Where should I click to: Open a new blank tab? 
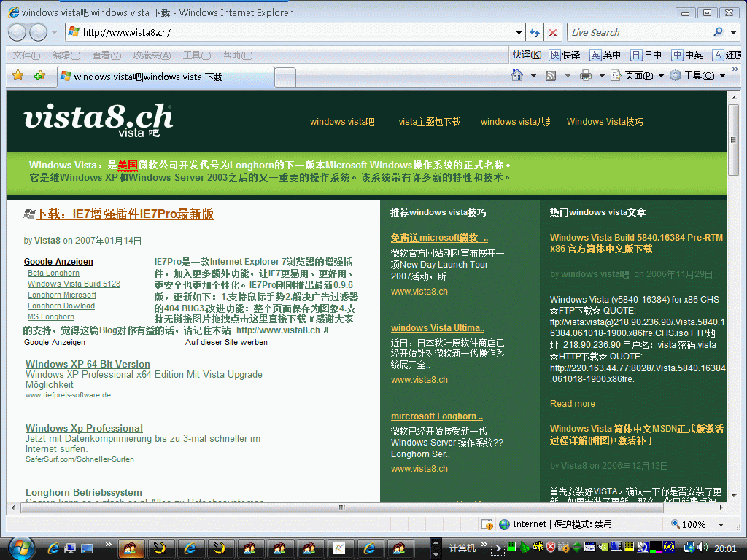(285, 77)
